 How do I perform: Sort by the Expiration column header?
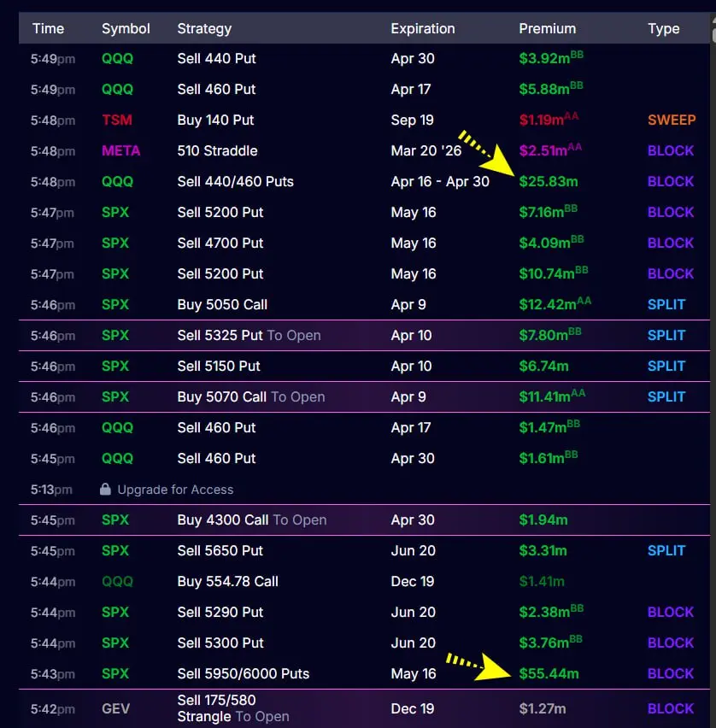coord(423,28)
